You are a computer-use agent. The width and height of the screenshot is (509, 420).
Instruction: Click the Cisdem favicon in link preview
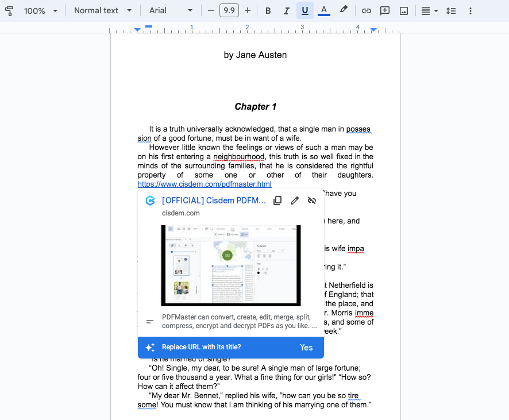150,201
